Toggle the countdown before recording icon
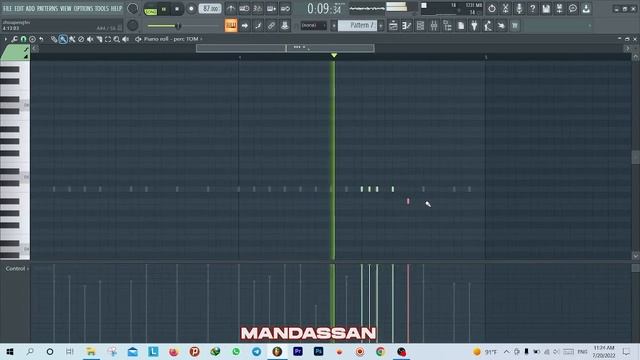The height and width of the screenshot is (360, 640). coord(258,9)
